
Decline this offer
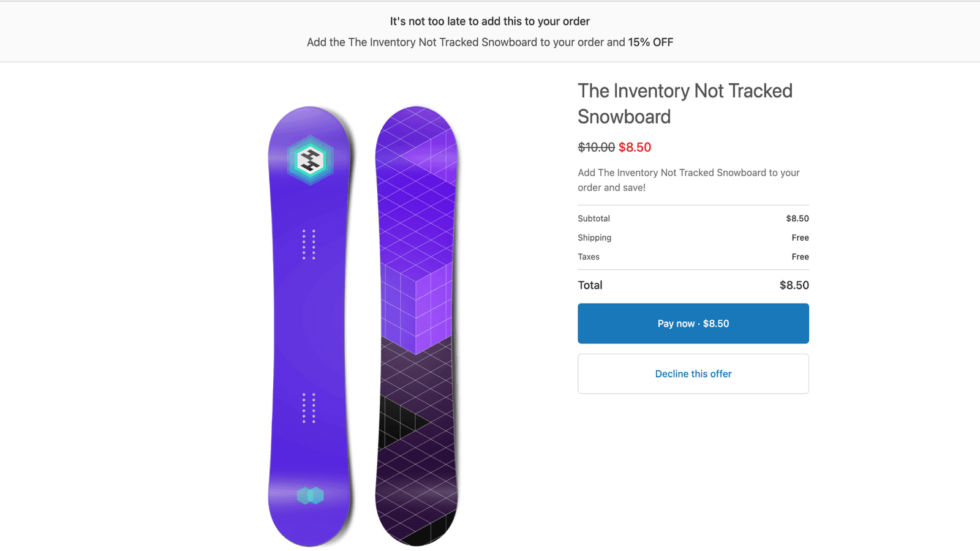693,373
